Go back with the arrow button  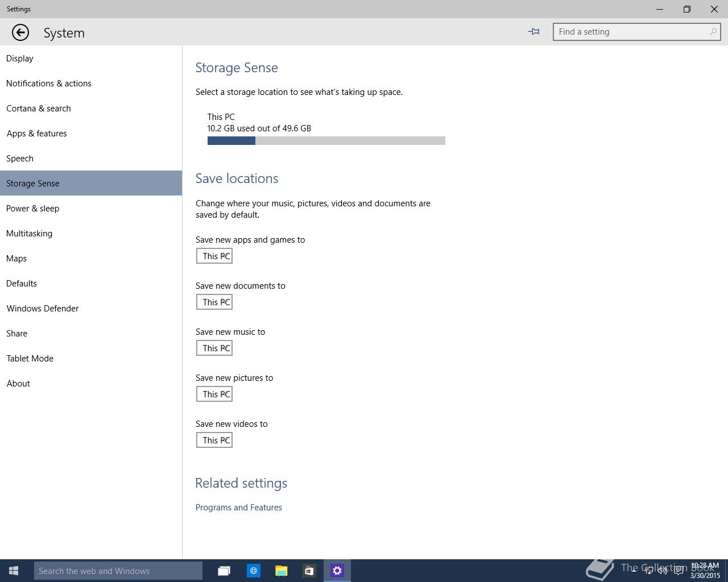tap(20, 32)
